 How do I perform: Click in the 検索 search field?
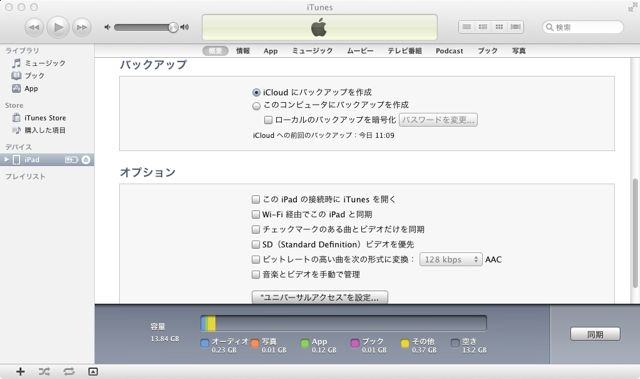coord(583,27)
